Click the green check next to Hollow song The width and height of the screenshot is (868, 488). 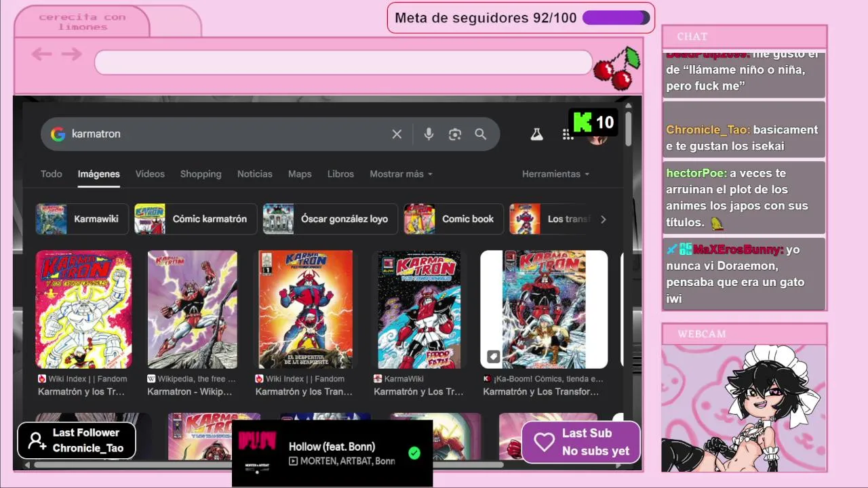(414, 453)
